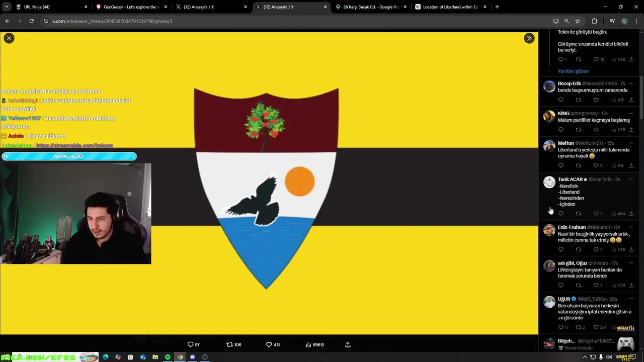The width and height of the screenshot is (644, 362).
Task: Open more options on KİNG's reply
Action: pos(631,113)
